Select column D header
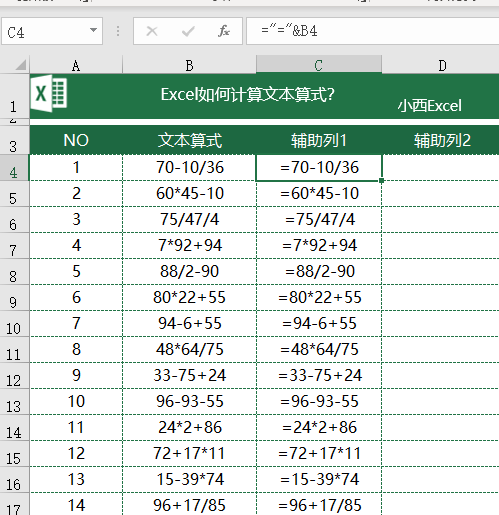This screenshot has height=515, width=499. click(x=441, y=65)
